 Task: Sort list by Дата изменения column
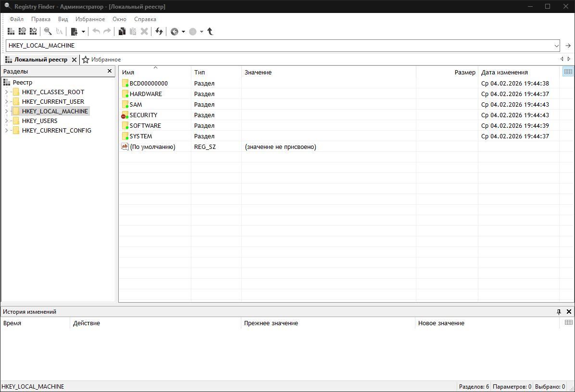coord(504,73)
